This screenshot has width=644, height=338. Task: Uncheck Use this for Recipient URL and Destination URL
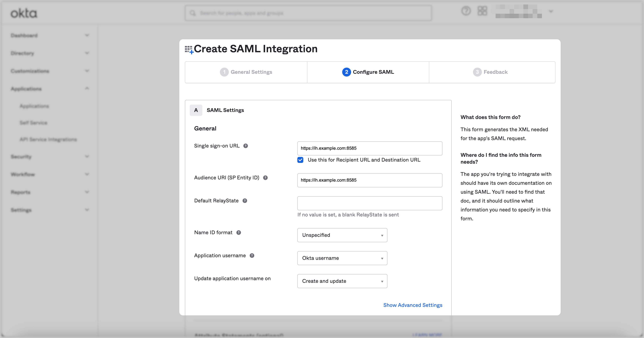300,160
